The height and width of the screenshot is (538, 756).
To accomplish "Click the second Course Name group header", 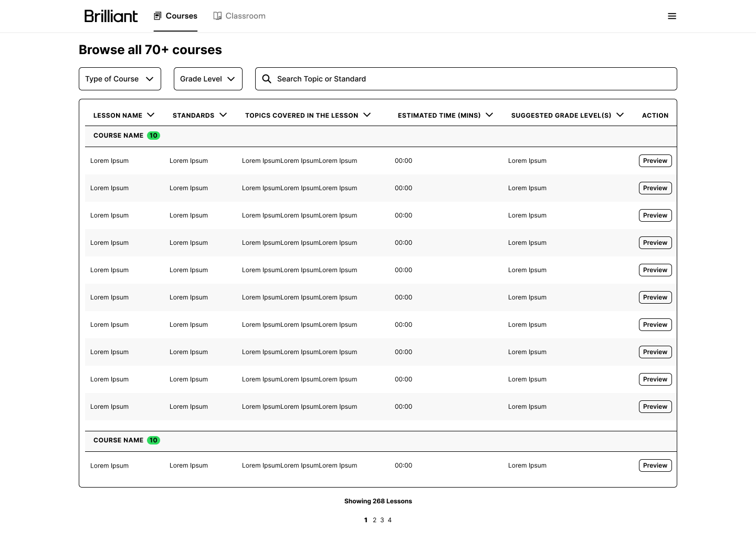I will [x=381, y=440].
